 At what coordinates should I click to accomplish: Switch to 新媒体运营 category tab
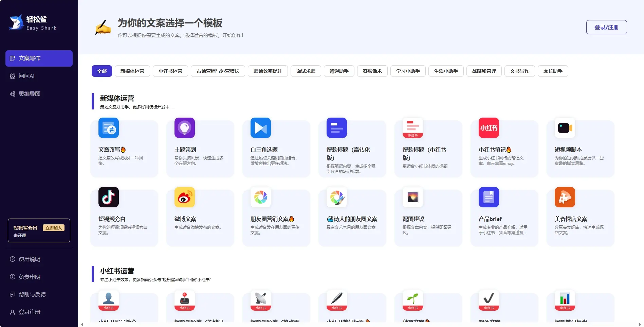click(x=132, y=71)
